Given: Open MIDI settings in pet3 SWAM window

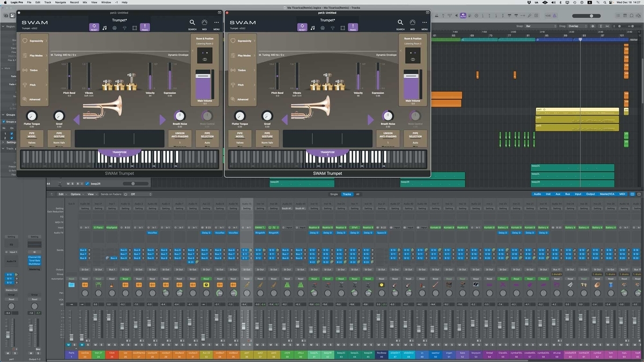Looking at the screenshot, I should pos(413,24).
